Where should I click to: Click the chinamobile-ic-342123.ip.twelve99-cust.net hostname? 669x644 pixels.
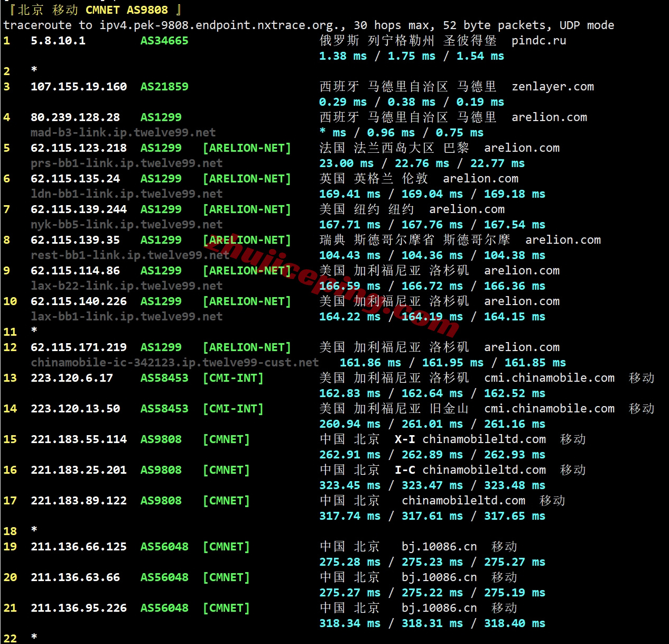pos(174,363)
